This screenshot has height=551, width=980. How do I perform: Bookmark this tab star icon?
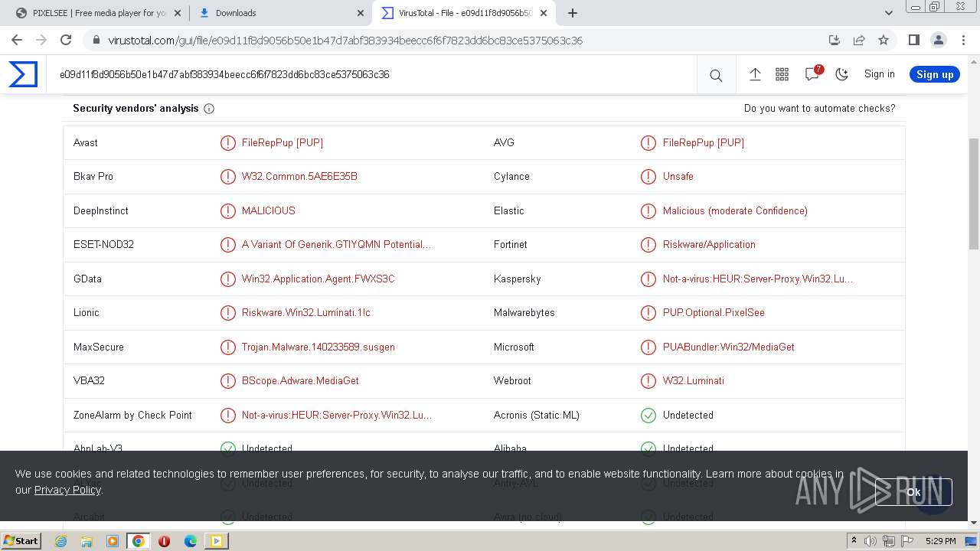click(x=884, y=40)
